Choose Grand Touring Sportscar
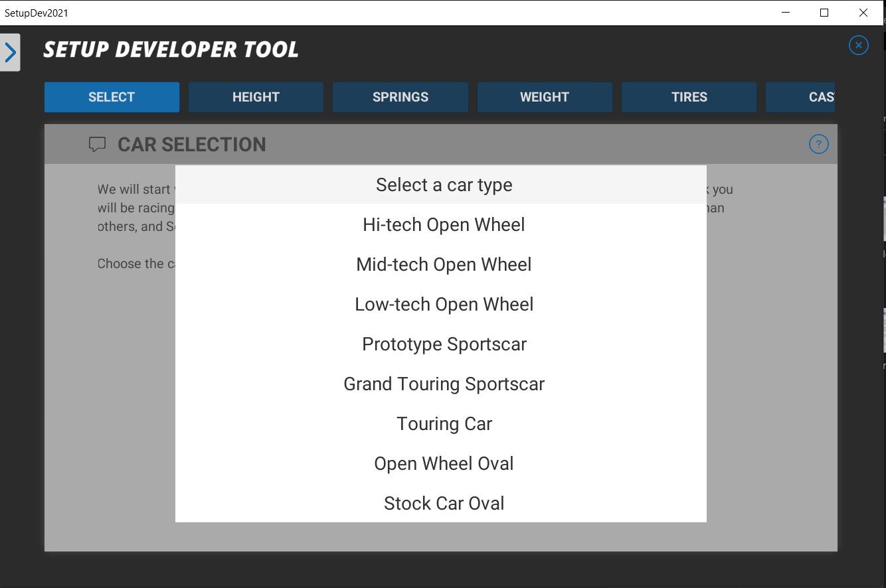This screenshot has height=588, width=886. (x=444, y=384)
